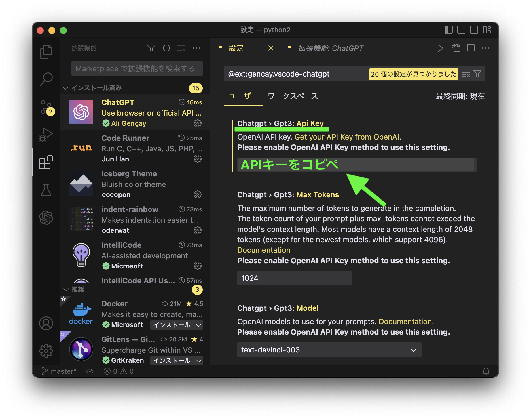Open the Iceberg Theme manage gear
The width and height of the screenshot is (531, 420).
198,195
